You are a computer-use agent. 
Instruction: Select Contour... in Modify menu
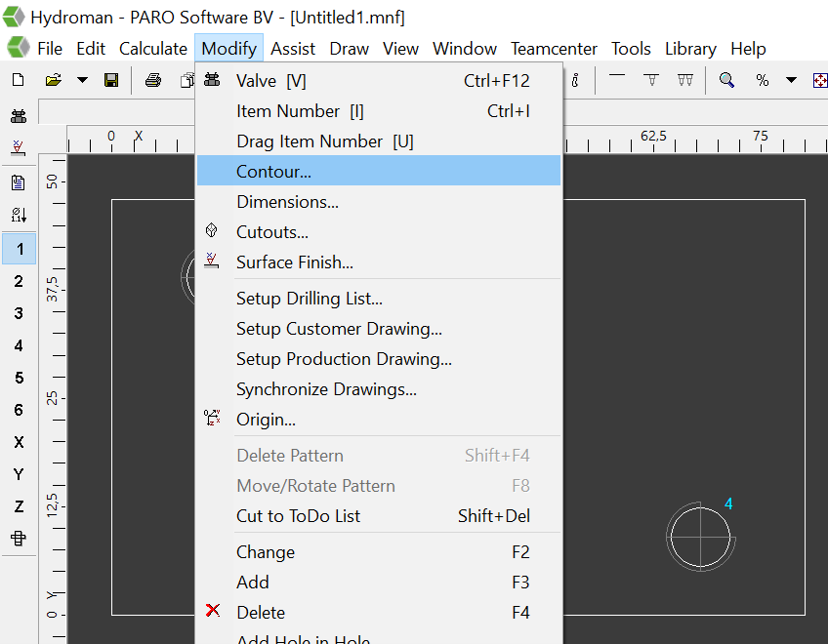379,171
